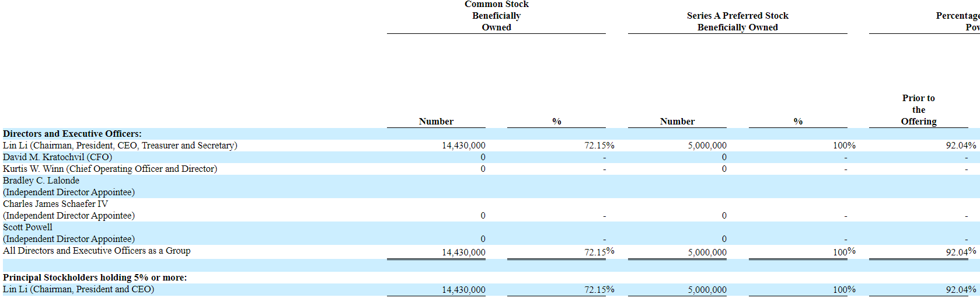
Task: Click "Principal Stockholders holding 5% or more:" heading
Action: 95,278
